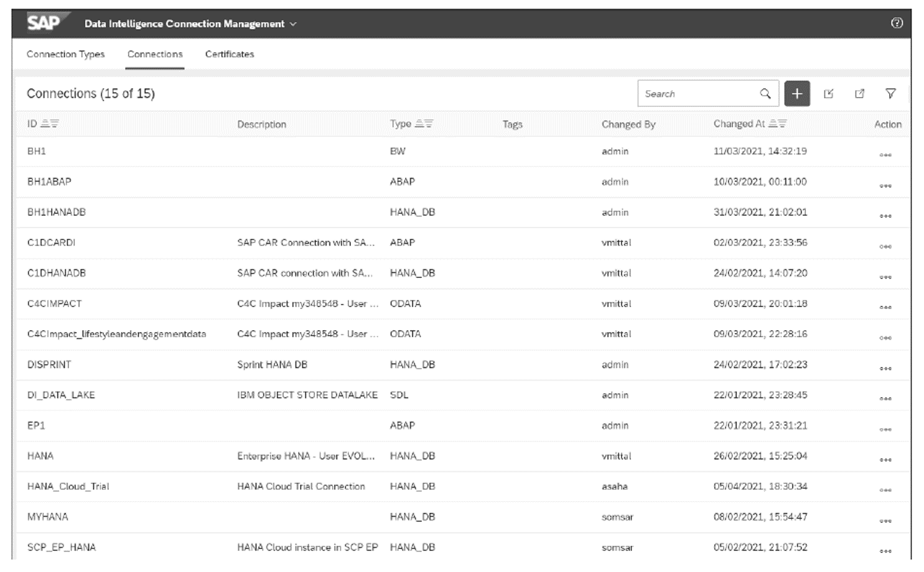The width and height of the screenshot is (924, 572).
Task: Select the C1DHANADB connection ID
Action: click(57, 273)
